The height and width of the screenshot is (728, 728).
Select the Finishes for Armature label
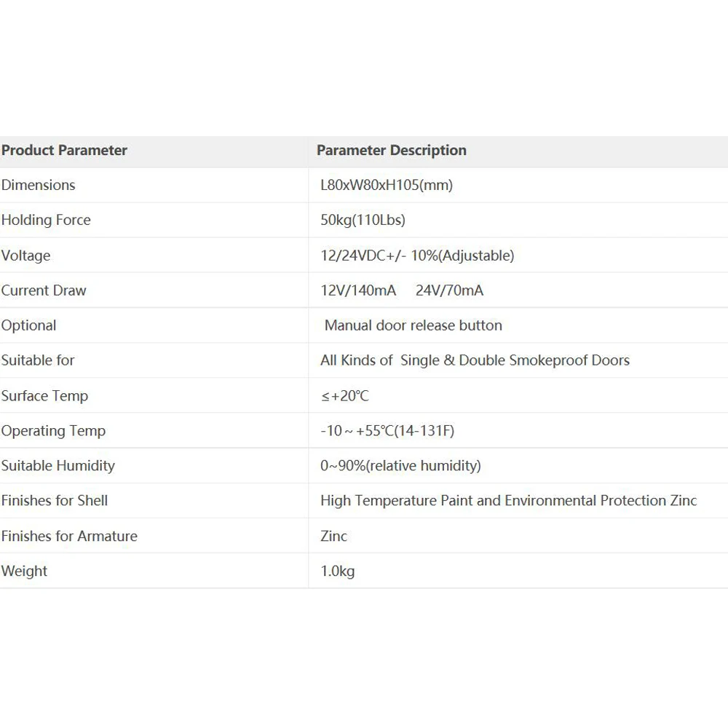click(x=69, y=537)
